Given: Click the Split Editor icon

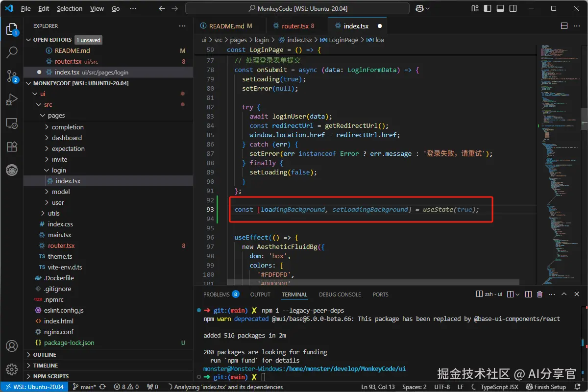Looking at the screenshot, I should pos(564,26).
